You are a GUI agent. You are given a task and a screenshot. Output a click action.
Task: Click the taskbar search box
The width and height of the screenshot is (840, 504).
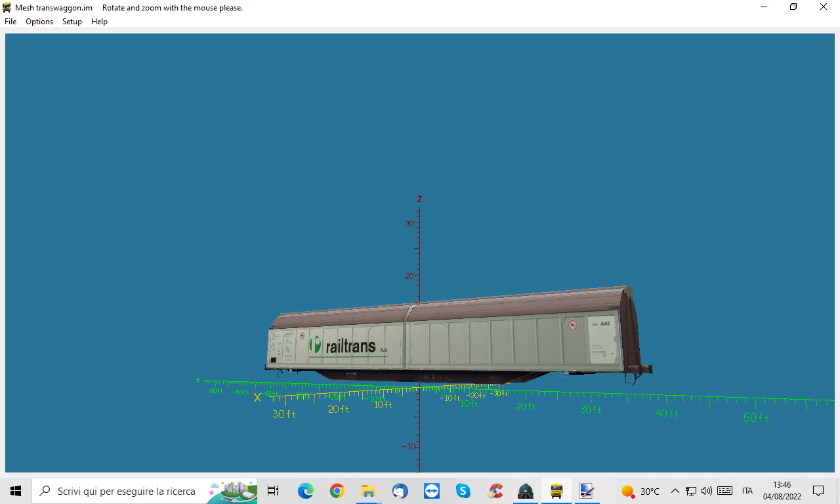click(x=144, y=491)
